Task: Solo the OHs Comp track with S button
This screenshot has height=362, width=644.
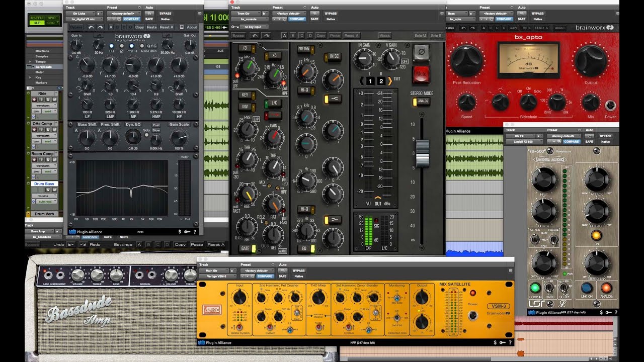Action: 48,130
